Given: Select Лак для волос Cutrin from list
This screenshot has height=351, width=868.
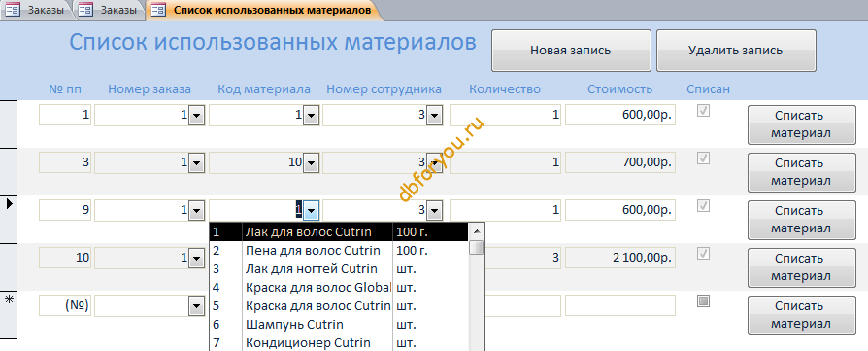Looking at the screenshot, I should pos(339,232).
